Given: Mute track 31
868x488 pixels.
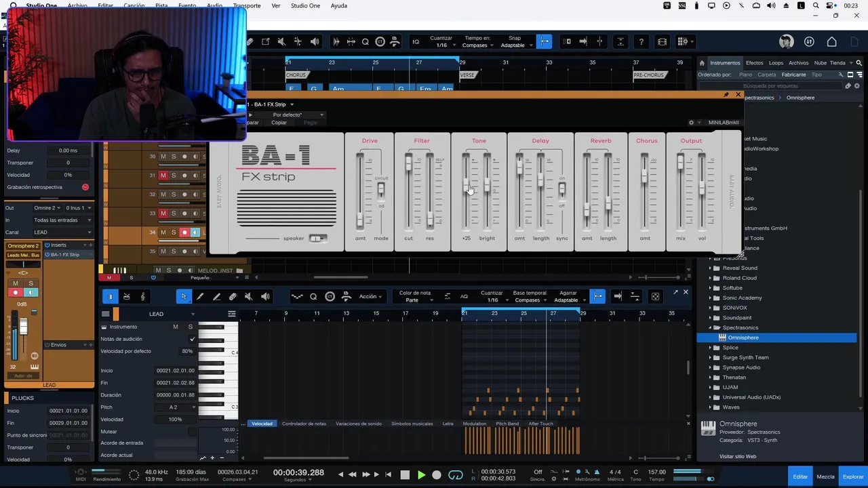Looking at the screenshot, I should (163, 176).
